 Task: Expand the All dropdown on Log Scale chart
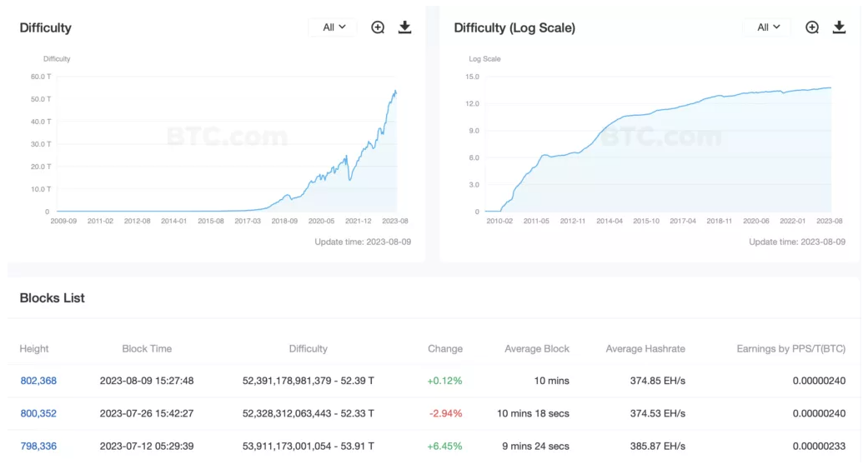click(x=768, y=27)
